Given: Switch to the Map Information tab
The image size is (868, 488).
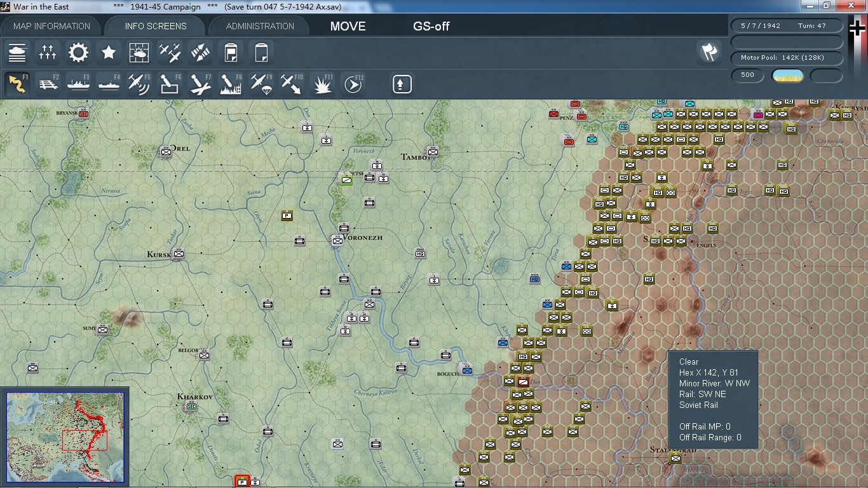Looking at the screenshot, I should tap(51, 26).
